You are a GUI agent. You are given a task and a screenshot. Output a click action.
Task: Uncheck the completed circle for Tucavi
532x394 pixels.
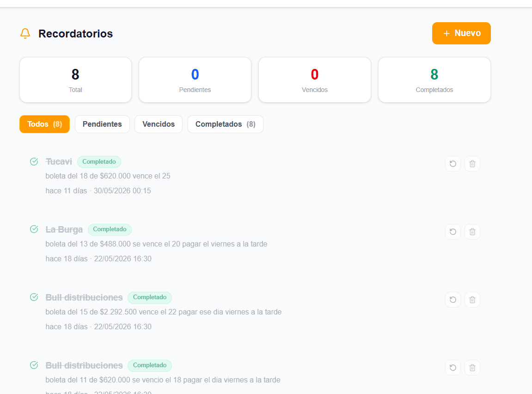pos(34,161)
